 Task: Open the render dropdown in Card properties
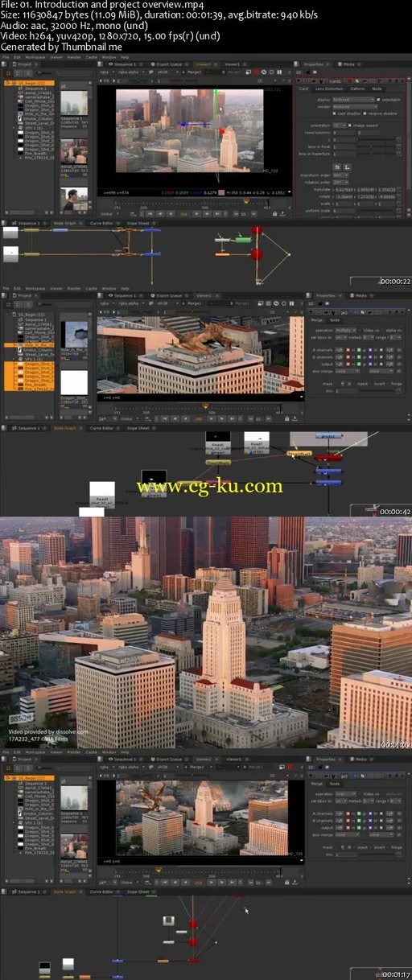coord(355,106)
